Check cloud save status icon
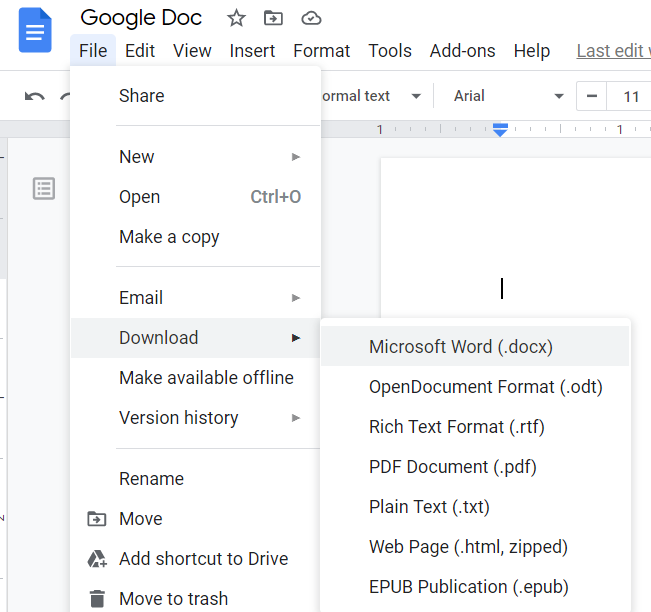The width and height of the screenshot is (651, 612). point(311,18)
